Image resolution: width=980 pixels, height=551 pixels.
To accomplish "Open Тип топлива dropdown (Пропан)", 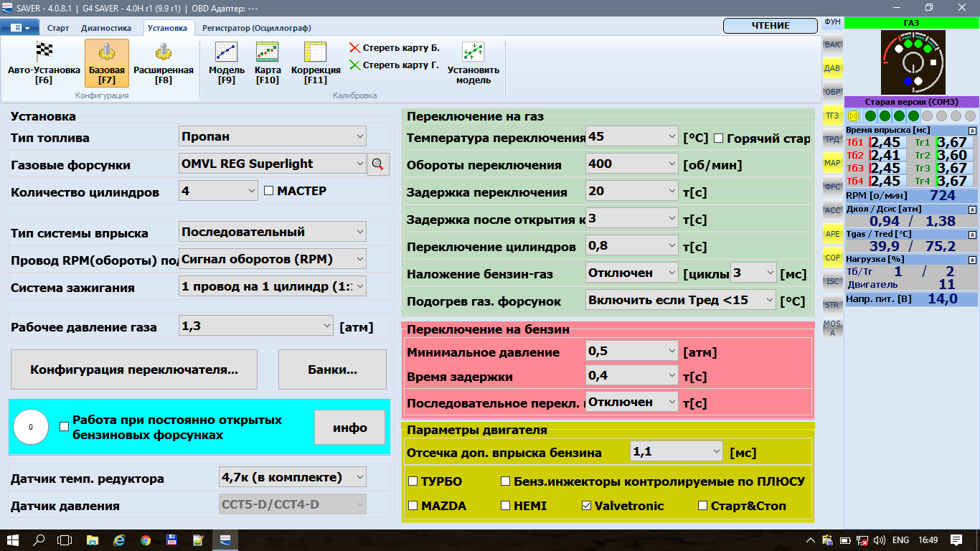I will (x=272, y=136).
